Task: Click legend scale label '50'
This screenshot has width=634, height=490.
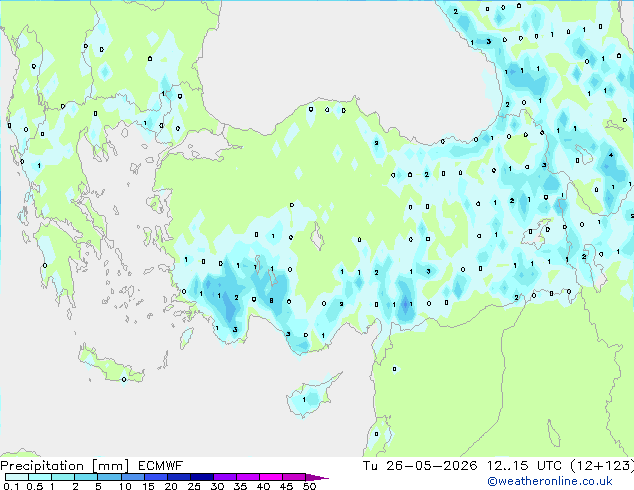Action: tap(309, 486)
